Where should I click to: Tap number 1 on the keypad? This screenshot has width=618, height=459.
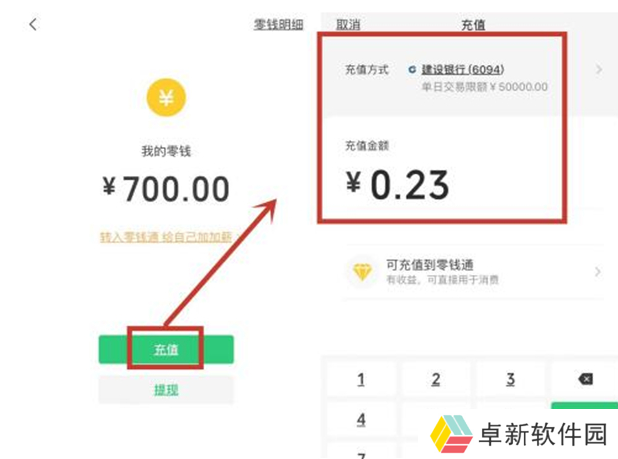click(x=361, y=379)
